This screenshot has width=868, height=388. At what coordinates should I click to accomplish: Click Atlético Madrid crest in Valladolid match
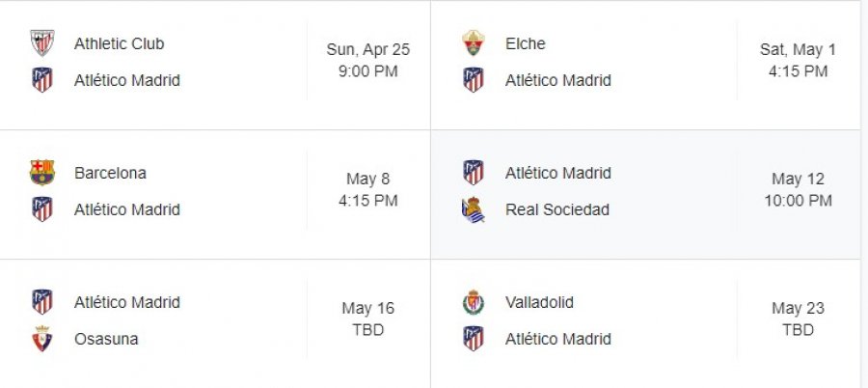coord(474,339)
